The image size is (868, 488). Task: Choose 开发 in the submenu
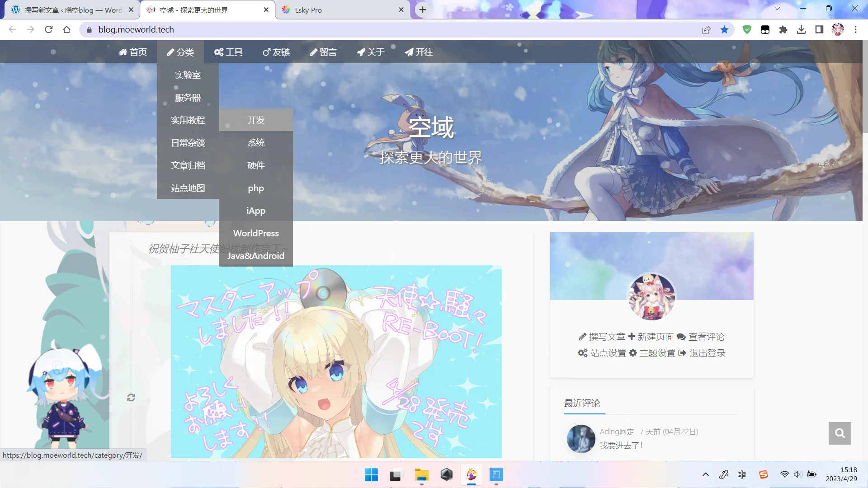coord(256,120)
